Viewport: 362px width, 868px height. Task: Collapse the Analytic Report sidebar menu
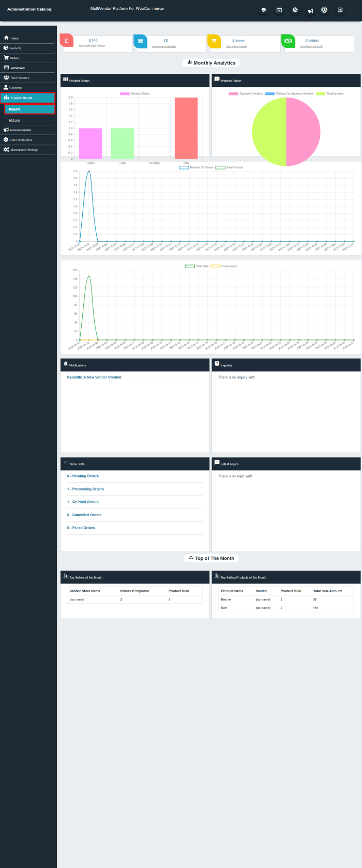pyautogui.click(x=28, y=98)
